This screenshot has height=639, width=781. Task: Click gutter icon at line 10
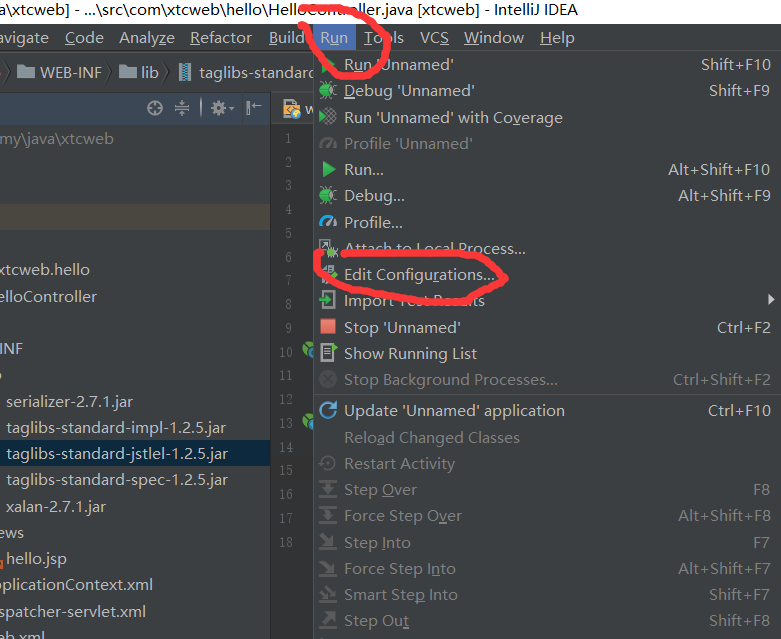coord(308,350)
